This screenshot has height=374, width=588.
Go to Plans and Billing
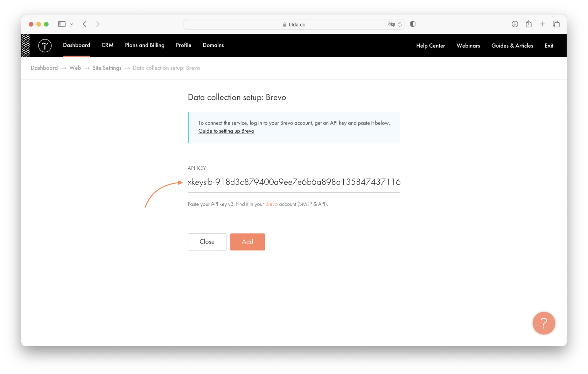pyautogui.click(x=145, y=45)
